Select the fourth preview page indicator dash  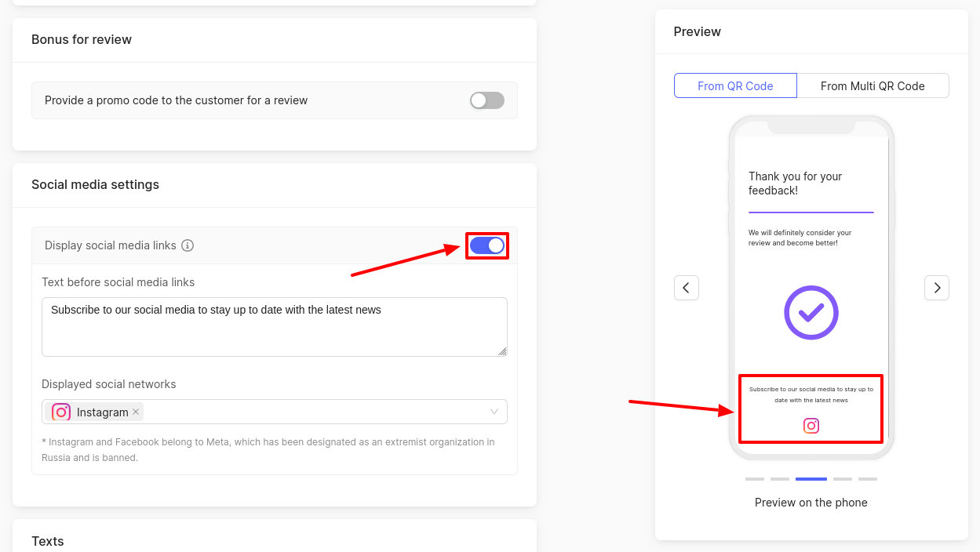[843, 478]
